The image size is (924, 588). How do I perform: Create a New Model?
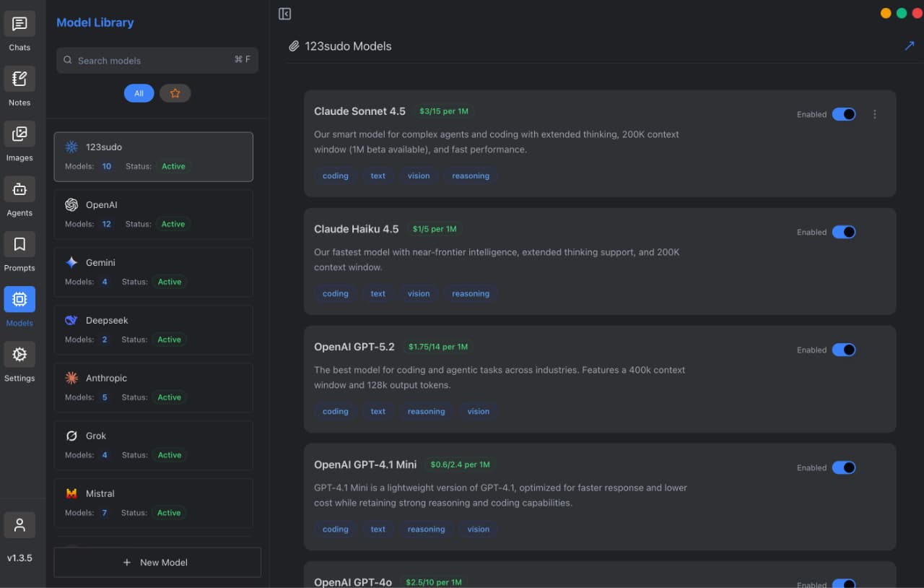click(x=157, y=562)
